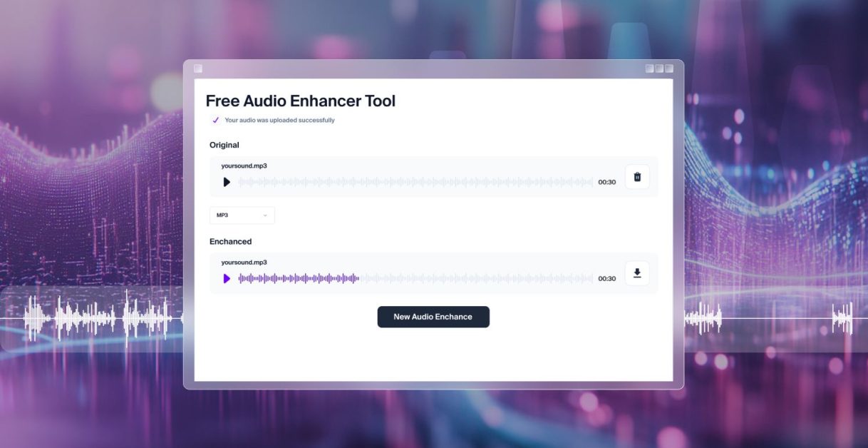Click the New Audio Enchance button
The image size is (868, 448).
(x=433, y=317)
